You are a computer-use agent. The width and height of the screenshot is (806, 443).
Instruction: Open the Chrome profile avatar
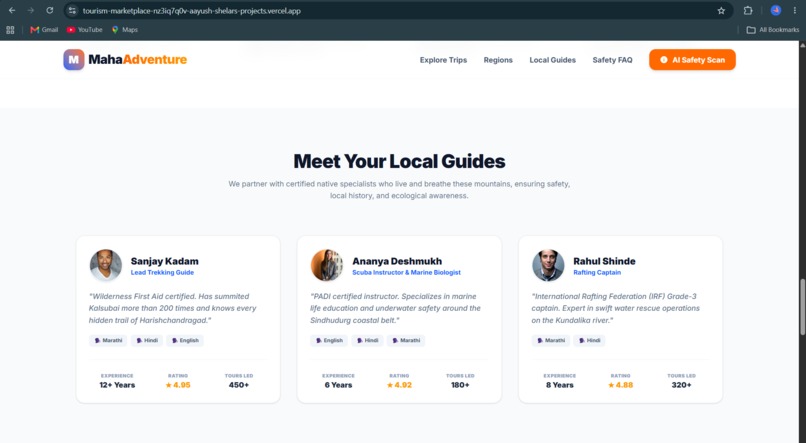pyautogui.click(x=776, y=10)
